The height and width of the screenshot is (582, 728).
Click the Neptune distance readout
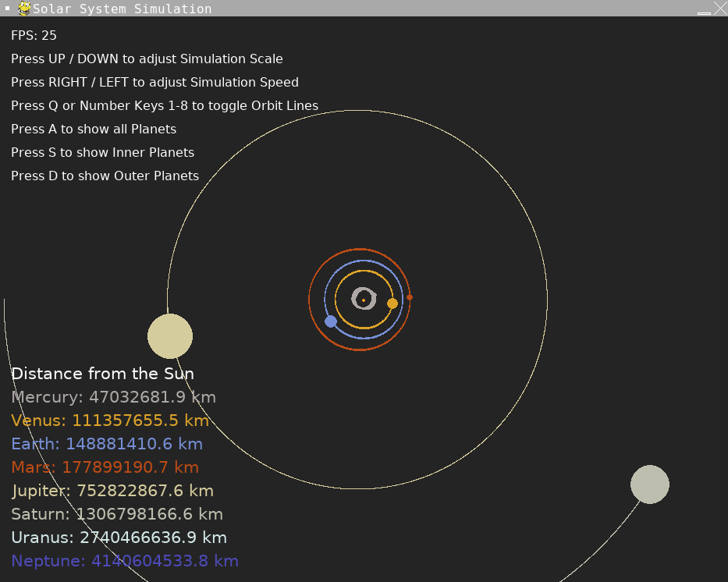coord(124,561)
